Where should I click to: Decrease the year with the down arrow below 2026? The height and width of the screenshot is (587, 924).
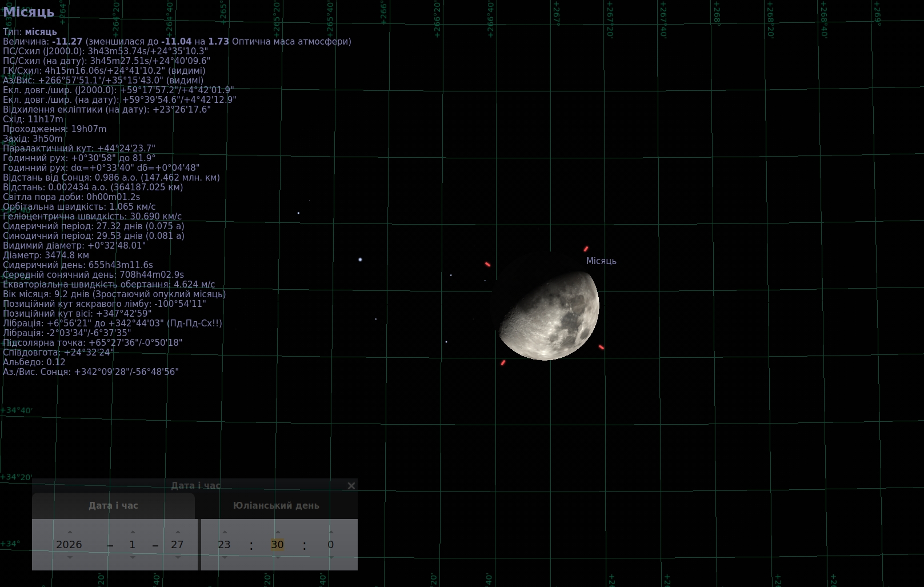70,557
